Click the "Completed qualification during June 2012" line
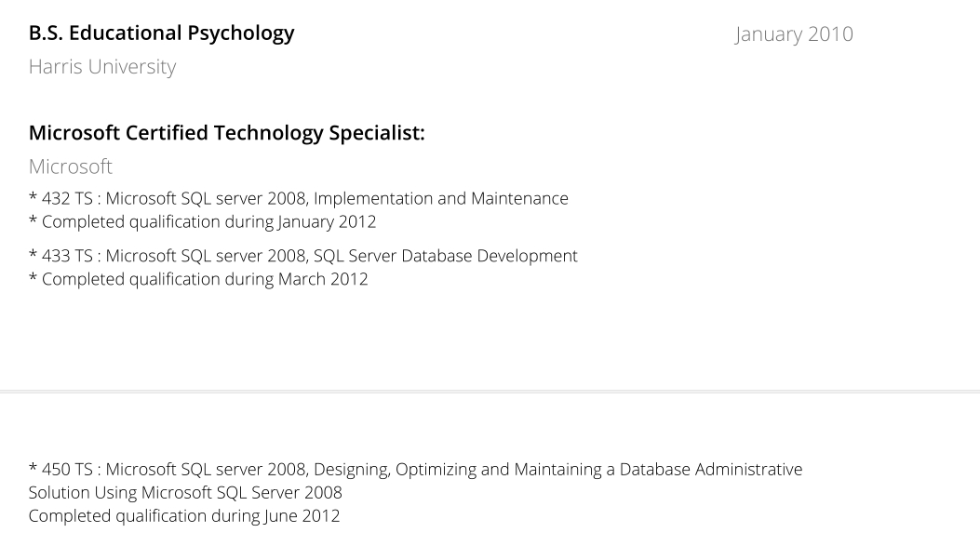 pos(184,515)
